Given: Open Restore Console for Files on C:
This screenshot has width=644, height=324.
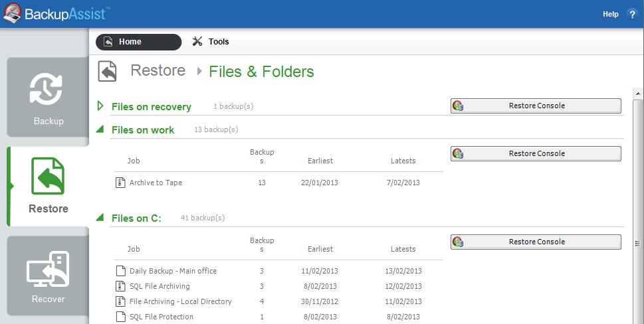Looking at the screenshot, I should [536, 242].
